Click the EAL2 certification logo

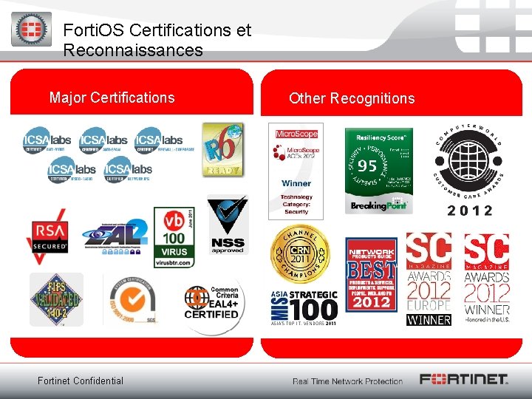click(115, 236)
